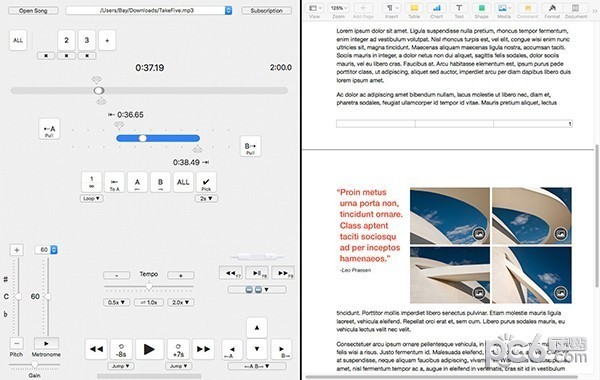Click the Pull B marker button
Screen dimensions: 600x380
250,146
